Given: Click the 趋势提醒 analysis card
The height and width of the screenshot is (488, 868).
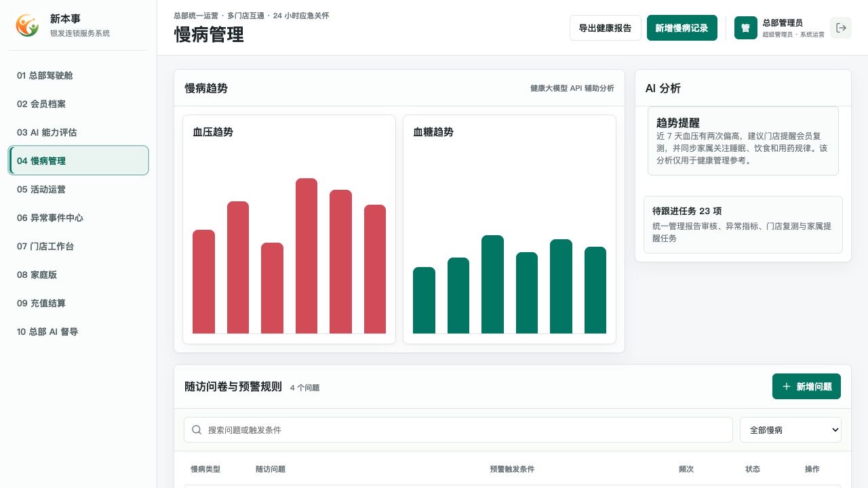Looking at the screenshot, I should point(743,141).
